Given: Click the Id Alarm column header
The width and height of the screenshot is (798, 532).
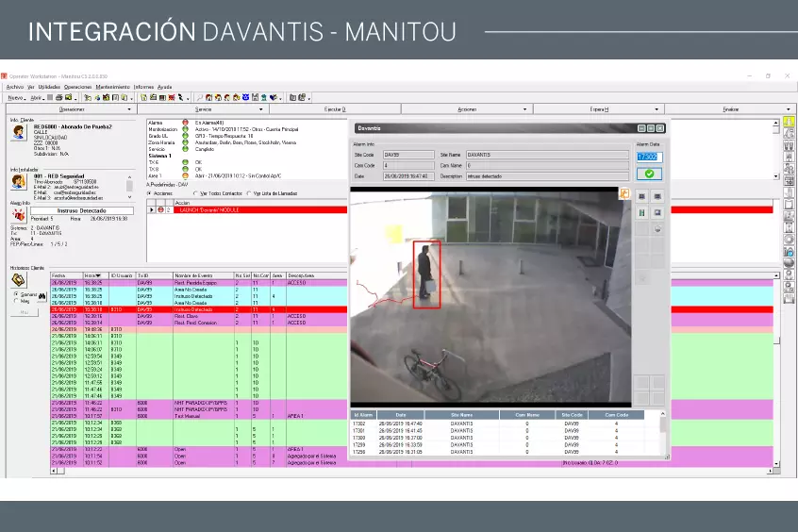Looking at the screenshot, I should click(x=363, y=415).
